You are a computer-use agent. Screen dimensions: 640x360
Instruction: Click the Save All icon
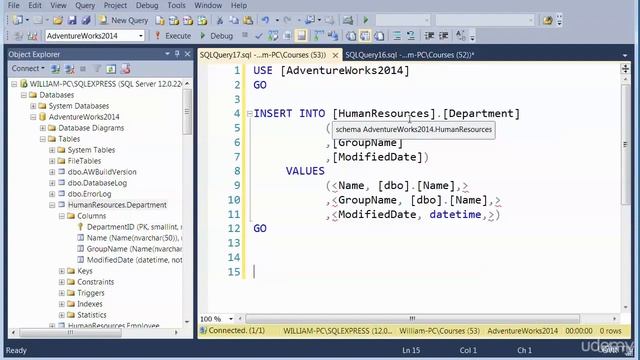[86, 20]
